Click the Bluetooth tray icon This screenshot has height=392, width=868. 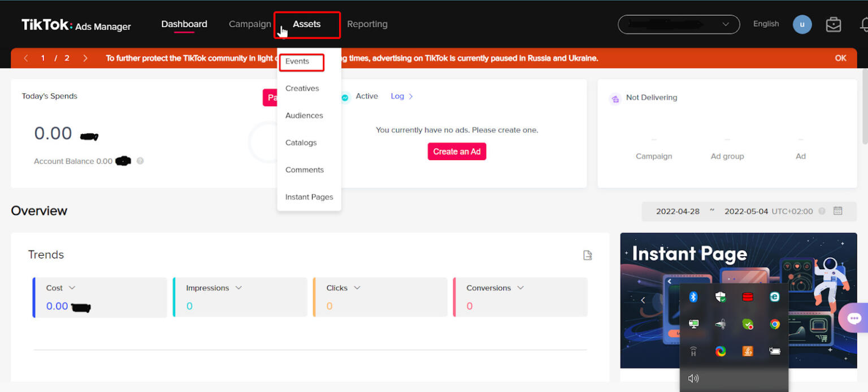click(693, 297)
